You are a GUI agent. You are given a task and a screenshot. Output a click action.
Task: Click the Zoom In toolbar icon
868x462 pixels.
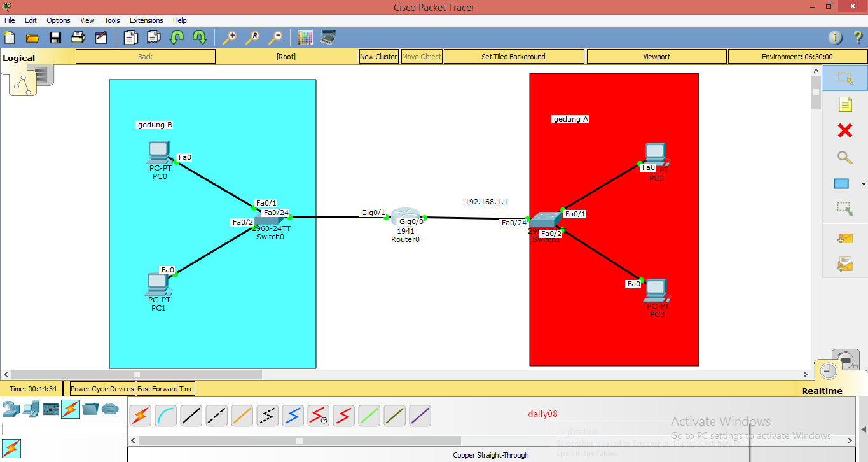click(x=230, y=38)
